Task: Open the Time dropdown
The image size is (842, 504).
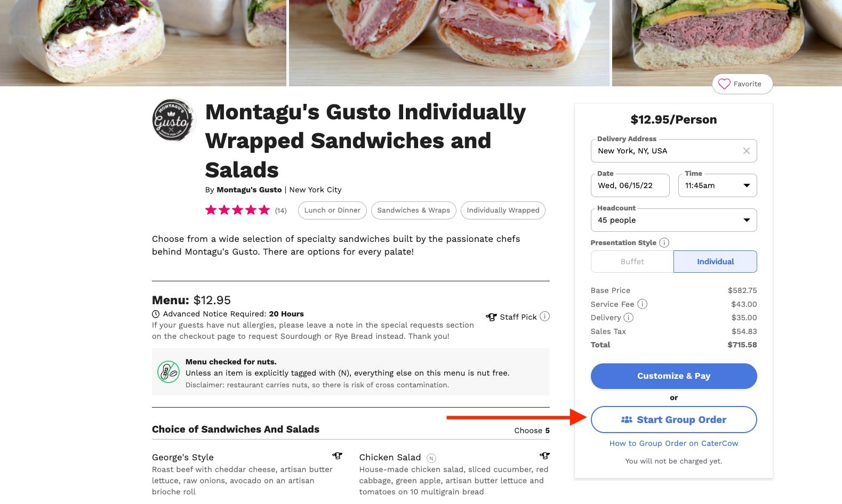Action: point(717,185)
